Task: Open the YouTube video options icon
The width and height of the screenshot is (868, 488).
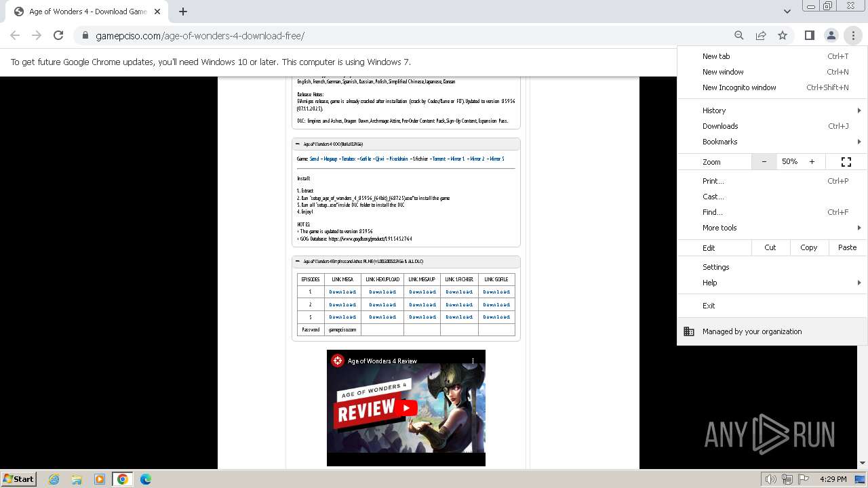Action: (x=473, y=361)
